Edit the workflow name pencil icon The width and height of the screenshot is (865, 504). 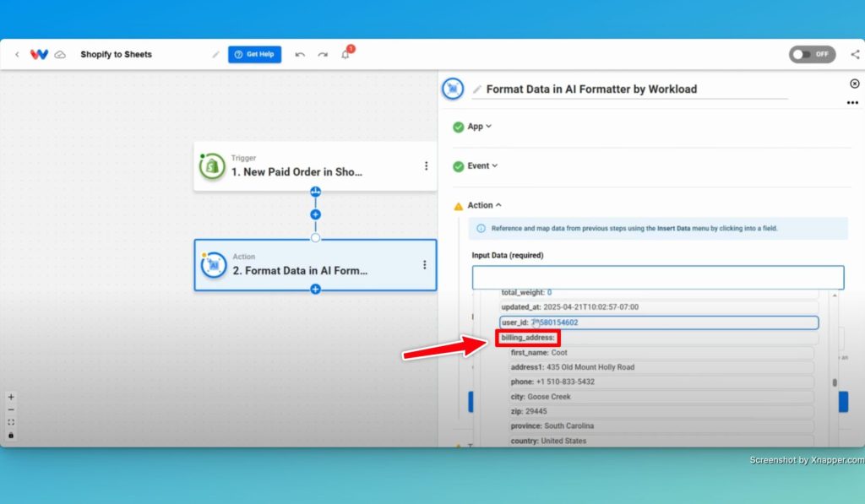pyautogui.click(x=215, y=55)
